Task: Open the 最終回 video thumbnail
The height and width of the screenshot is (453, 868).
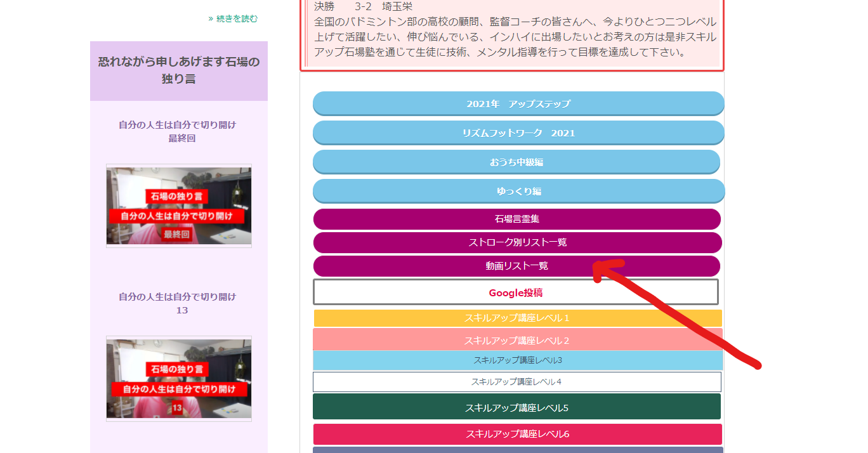Action: [x=179, y=206]
